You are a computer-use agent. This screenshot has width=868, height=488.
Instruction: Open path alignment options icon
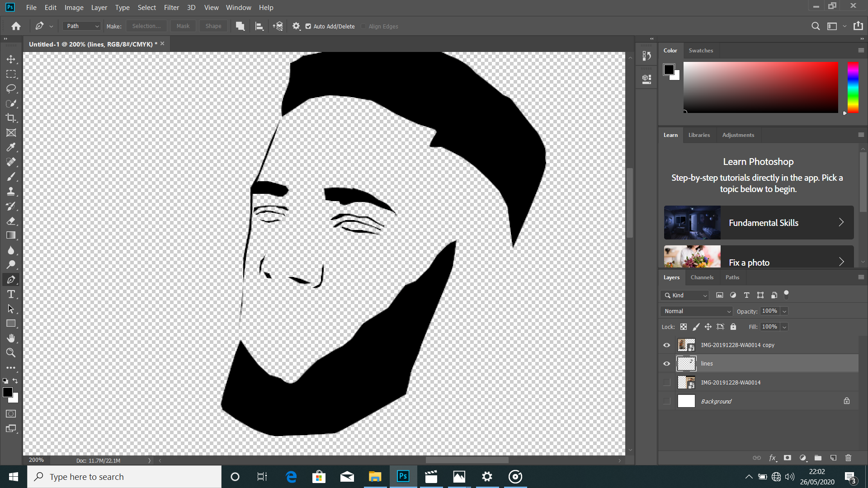pyautogui.click(x=259, y=26)
